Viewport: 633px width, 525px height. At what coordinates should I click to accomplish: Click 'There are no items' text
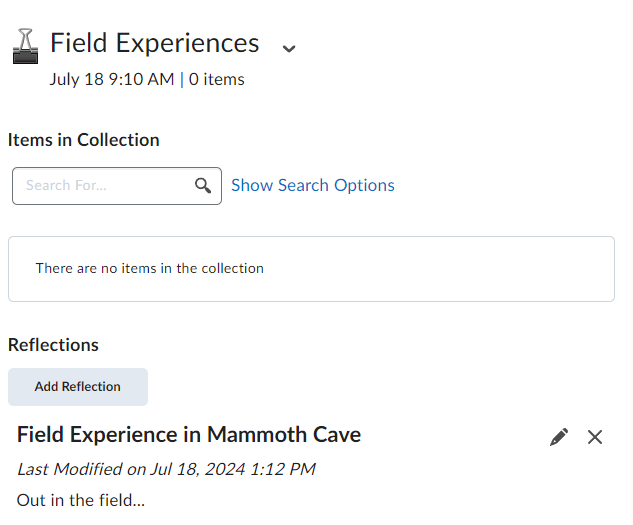point(150,268)
